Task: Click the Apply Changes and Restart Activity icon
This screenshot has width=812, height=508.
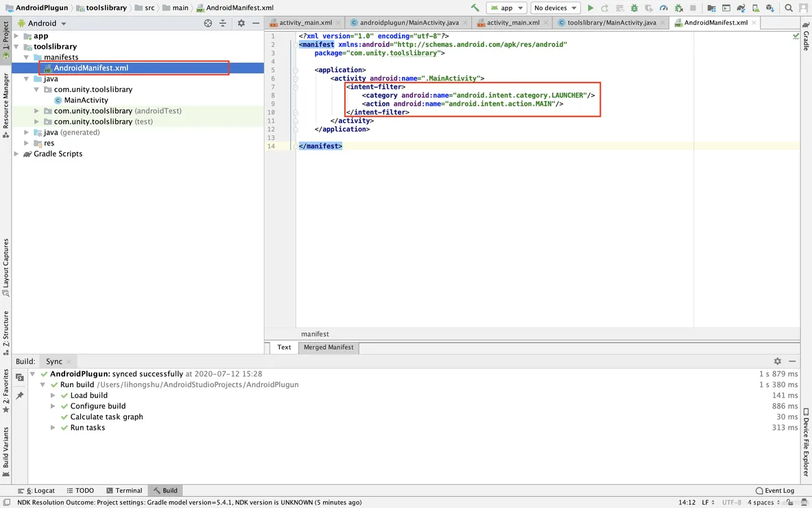Action: click(x=605, y=8)
